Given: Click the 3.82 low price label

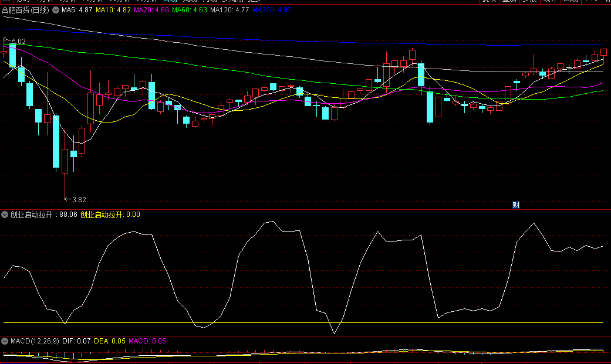Looking at the screenshot, I should point(79,200).
